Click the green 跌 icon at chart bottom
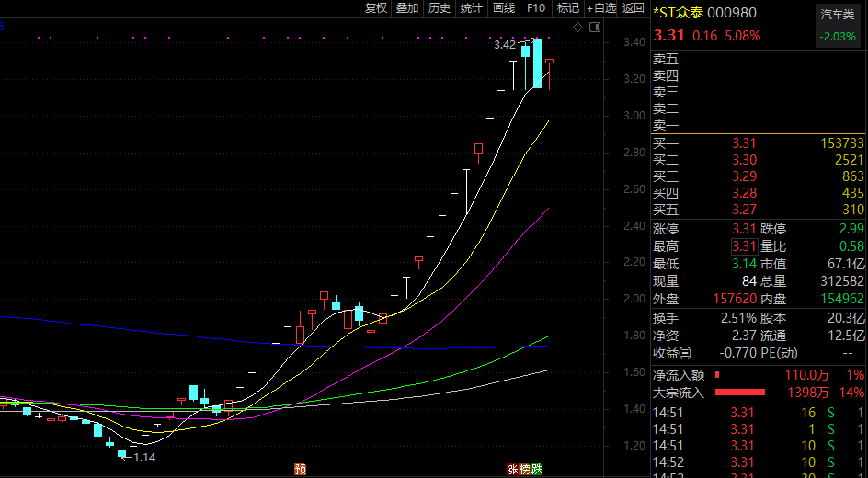Viewport: 868px width, 478px height. tap(536, 469)
